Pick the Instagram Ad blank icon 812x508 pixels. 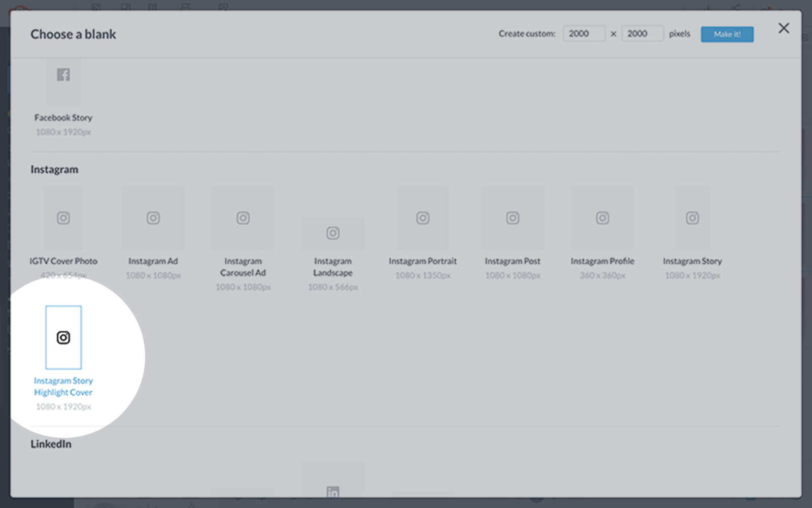pos(153,218)
